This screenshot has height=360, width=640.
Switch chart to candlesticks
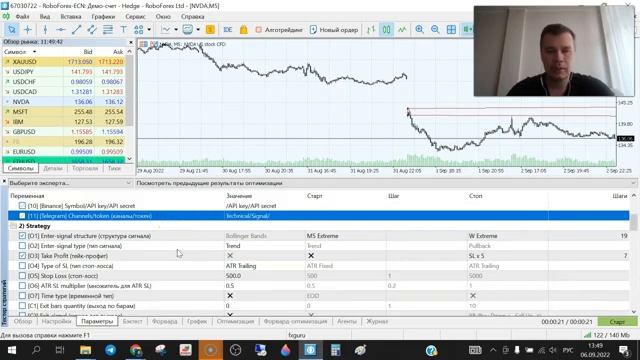click(x=386, y=29)
